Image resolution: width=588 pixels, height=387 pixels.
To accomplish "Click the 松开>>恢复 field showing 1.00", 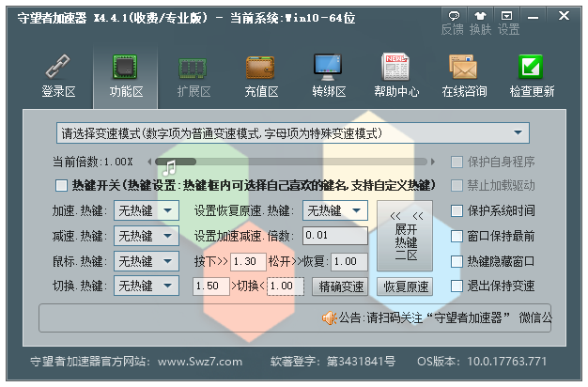I will [349, 261].
